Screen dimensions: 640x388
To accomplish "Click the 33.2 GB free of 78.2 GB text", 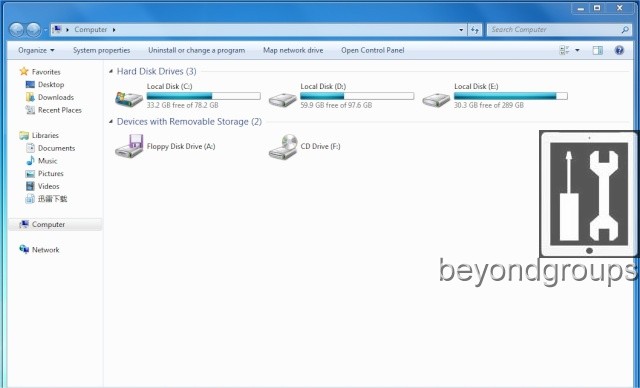I will tap(182, 105).
